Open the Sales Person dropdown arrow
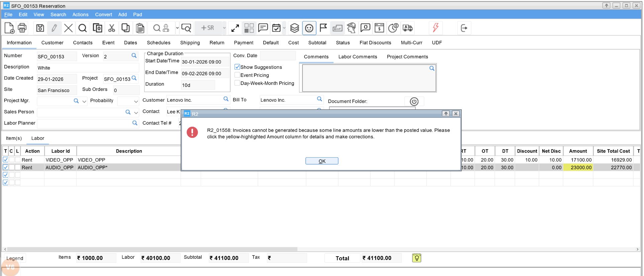The width and height of the screenshot is (644, 276). point(136,112)
